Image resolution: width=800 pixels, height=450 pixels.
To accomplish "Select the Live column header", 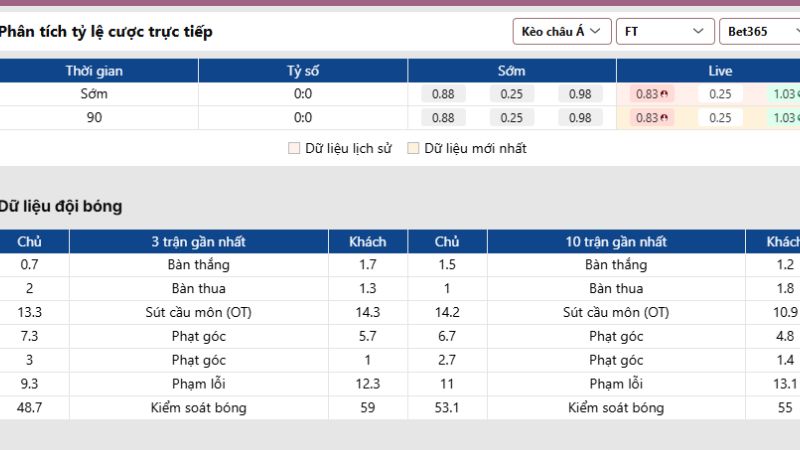I will point(720,71).
